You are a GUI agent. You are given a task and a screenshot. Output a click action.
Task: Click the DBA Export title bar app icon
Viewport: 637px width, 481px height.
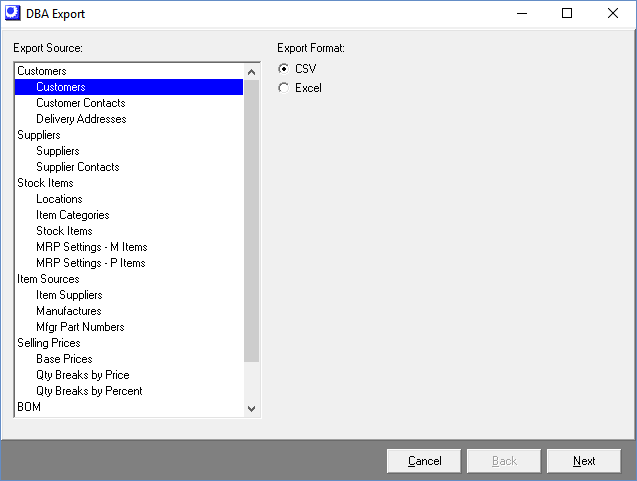coord(12,13)
